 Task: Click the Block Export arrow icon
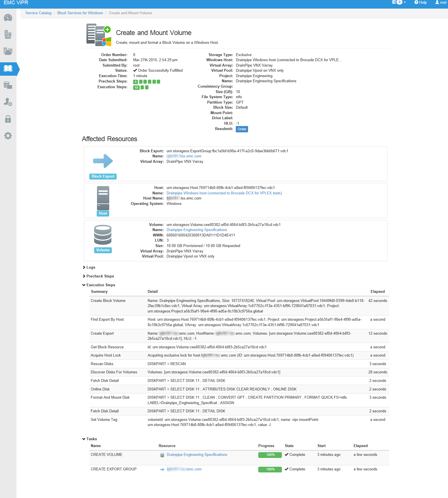[x=103, y=161]
